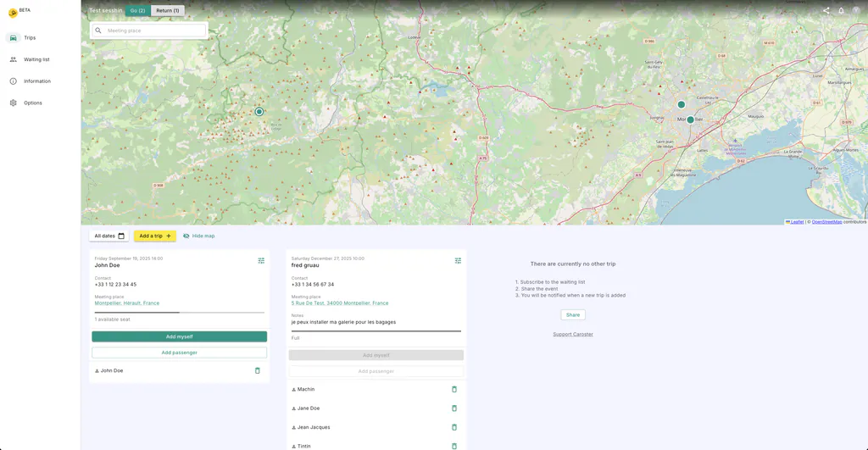Go to Options in the sidebar
868x450 pixels.
[x=32, y=103]
